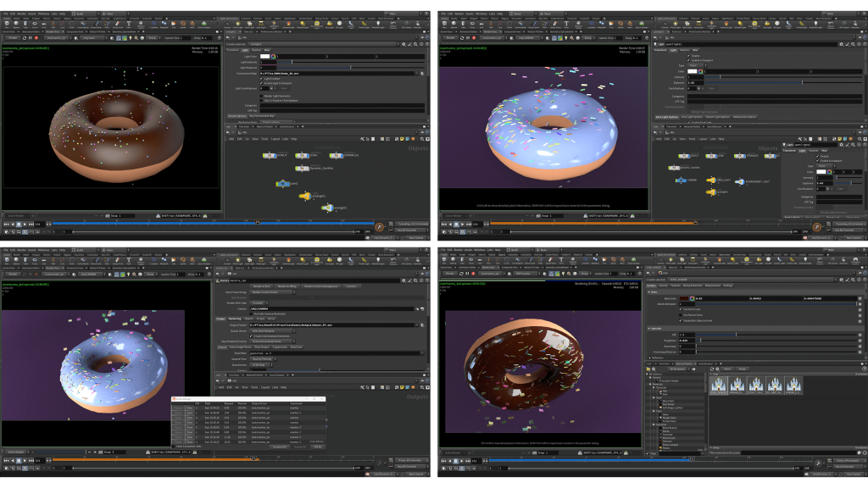
Task: Jump to first frame in top-left playbar
Action: [6, 224]
